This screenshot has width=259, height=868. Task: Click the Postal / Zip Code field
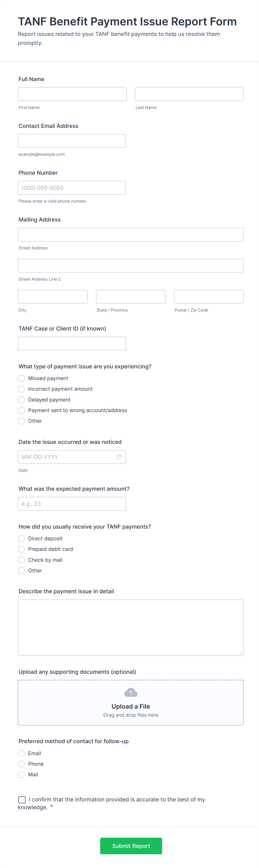[209, 296]
